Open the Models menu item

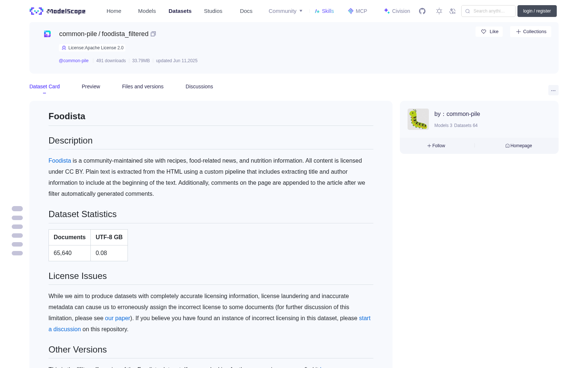(x=147, y=11)
